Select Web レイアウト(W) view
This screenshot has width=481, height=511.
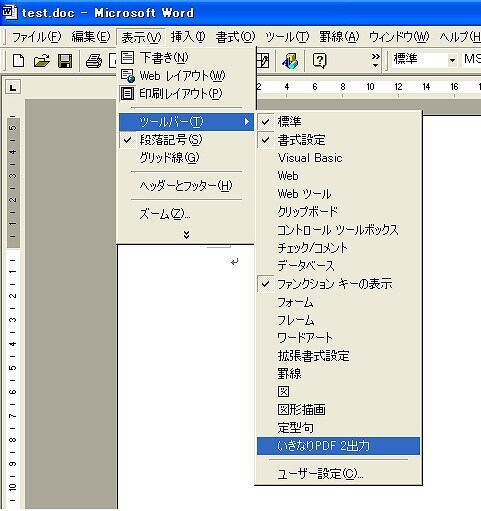[x=186, y=76]
